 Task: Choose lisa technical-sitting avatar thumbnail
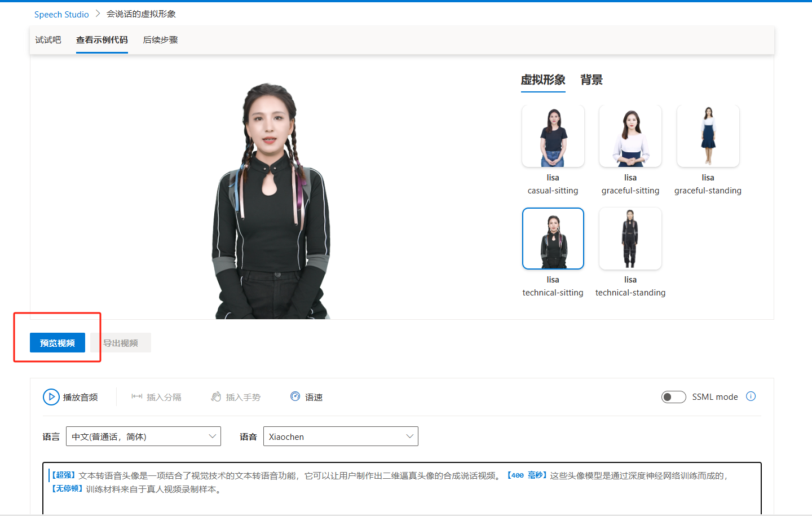pyautogui.click(x=553, y=239)
